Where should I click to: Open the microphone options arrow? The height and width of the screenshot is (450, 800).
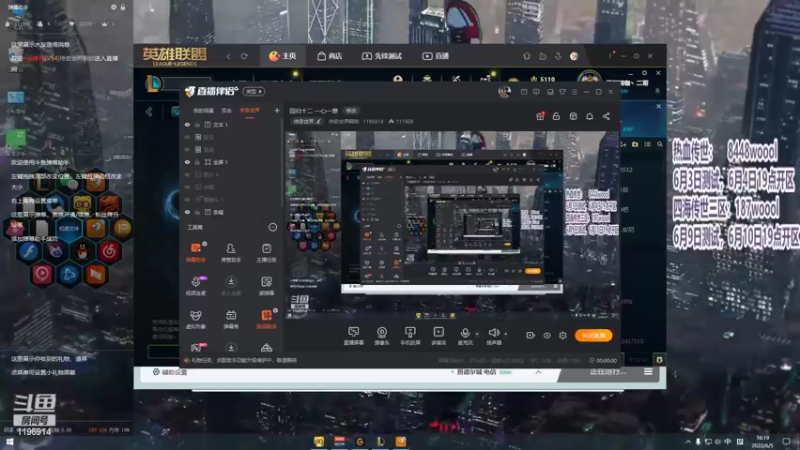(x=477, y=334)
